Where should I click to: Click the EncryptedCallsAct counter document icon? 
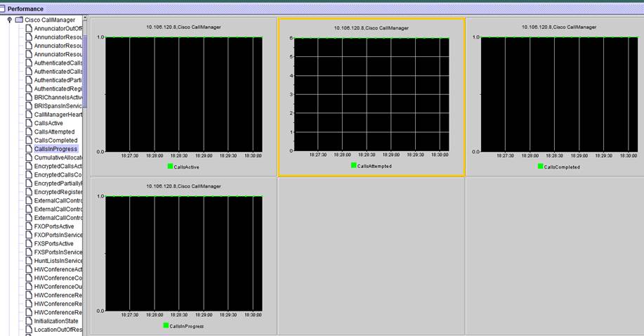tap(29, 166)
